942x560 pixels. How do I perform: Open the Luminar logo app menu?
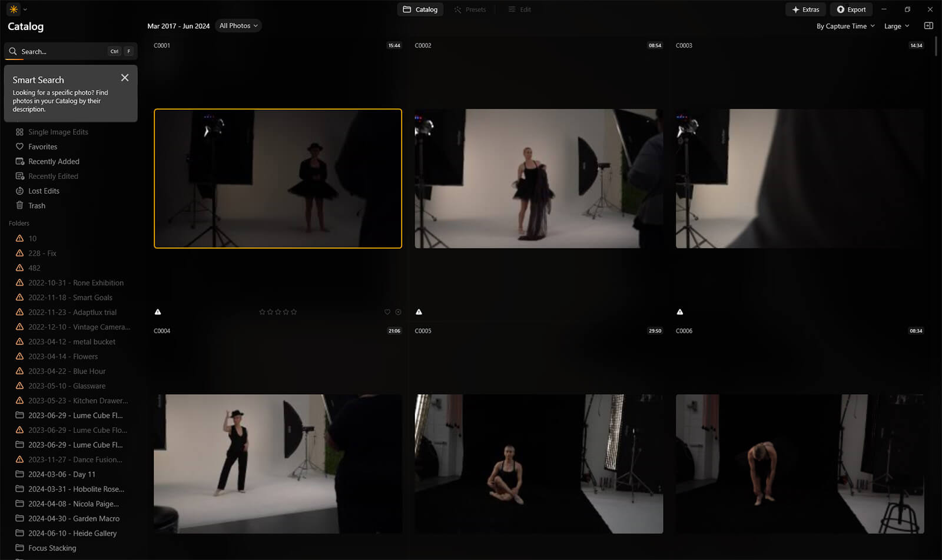pyautogui.click(x=14, y=9)
